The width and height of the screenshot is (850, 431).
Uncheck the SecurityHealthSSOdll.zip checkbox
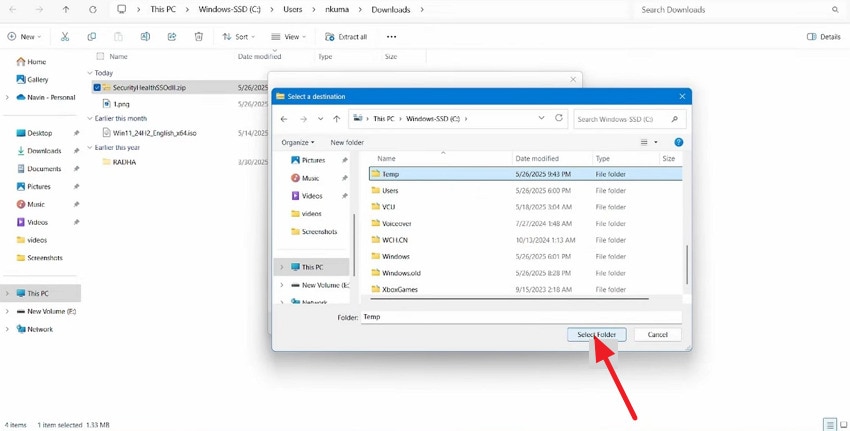[96, 87]
